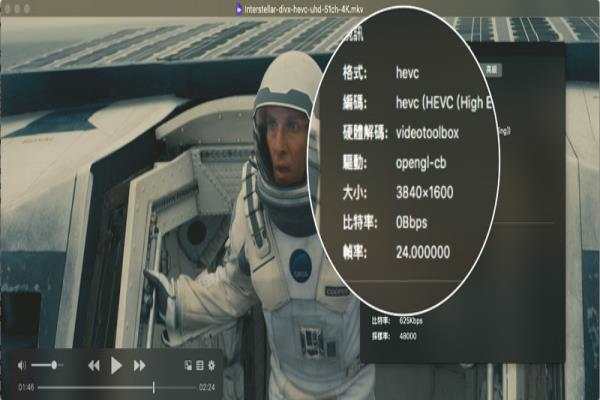Adjust the volume slider knob

pyautogui.click(x=54, y=365)
